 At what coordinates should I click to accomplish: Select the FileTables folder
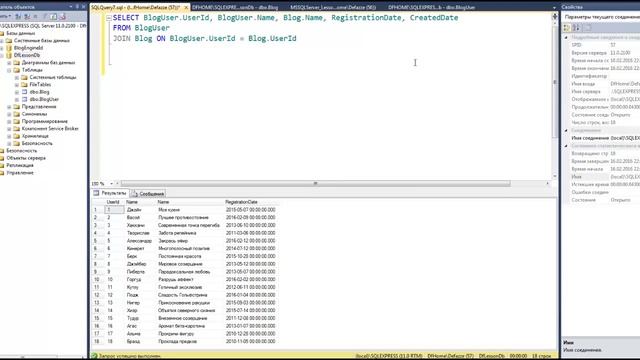click(40, 84)
